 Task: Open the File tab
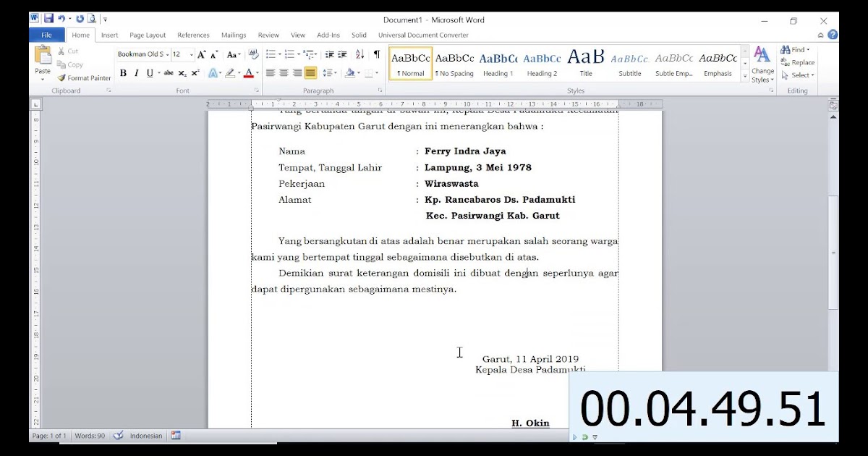tap(47, 35)
